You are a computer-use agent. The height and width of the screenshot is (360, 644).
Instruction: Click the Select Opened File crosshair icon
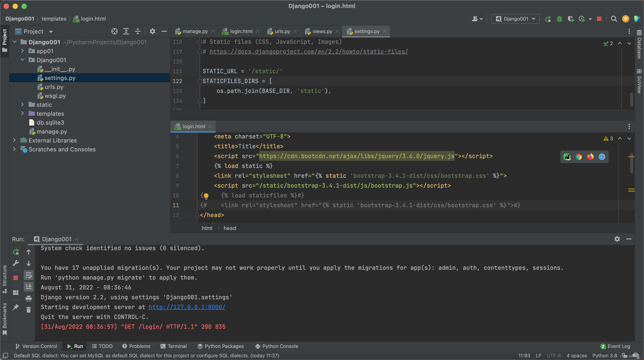point(114,31)
